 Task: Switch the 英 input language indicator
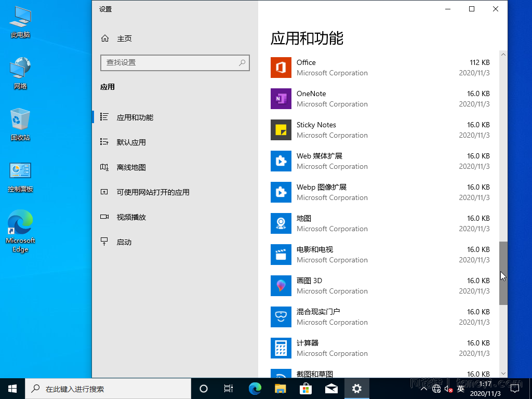461,389
